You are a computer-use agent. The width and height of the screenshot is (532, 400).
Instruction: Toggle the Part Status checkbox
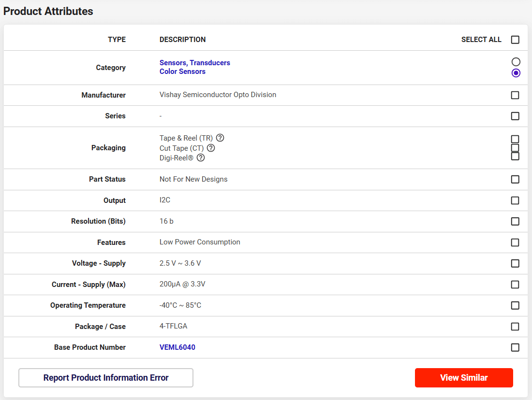click(x=515, y=179)
